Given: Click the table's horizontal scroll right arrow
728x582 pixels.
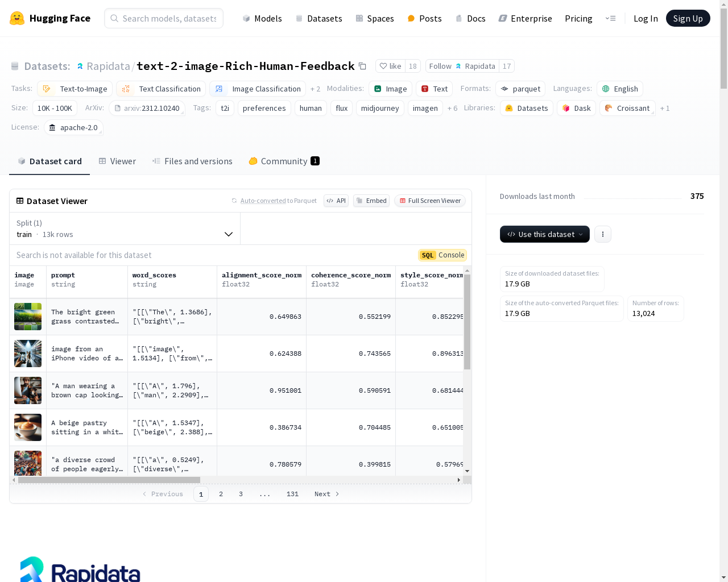Looking at the screenshot, I should [x=459, y=480].
